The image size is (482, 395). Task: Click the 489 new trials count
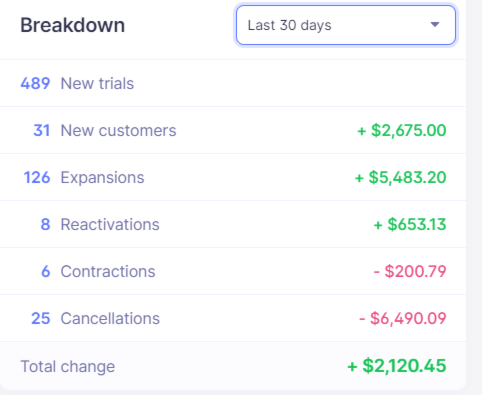pyautogui.click(x=35, y=83)
